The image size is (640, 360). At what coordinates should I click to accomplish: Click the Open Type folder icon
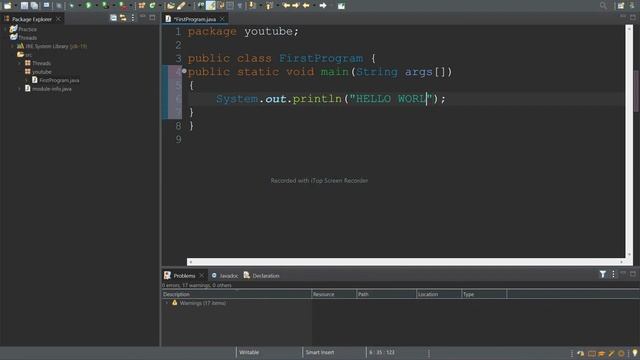(x=171, y=6)
